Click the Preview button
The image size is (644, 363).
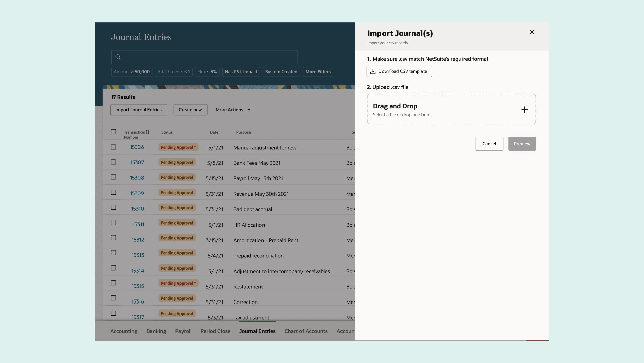(522, 144)
